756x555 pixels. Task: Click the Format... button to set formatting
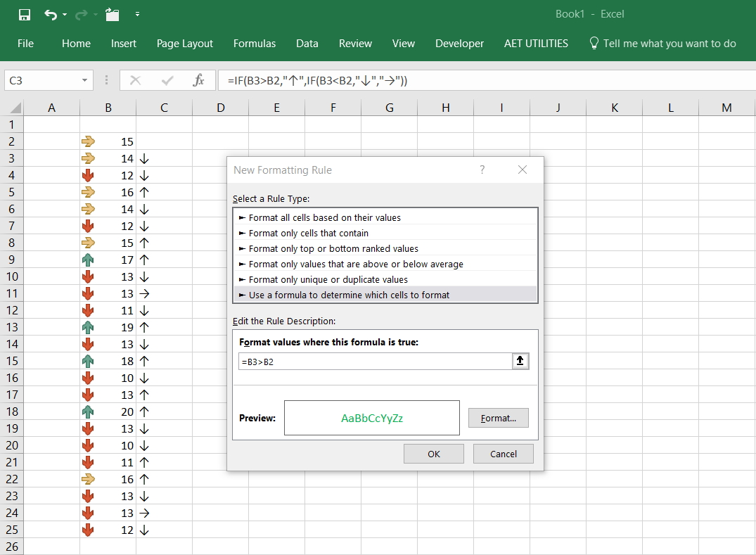(x=498, y=417)
